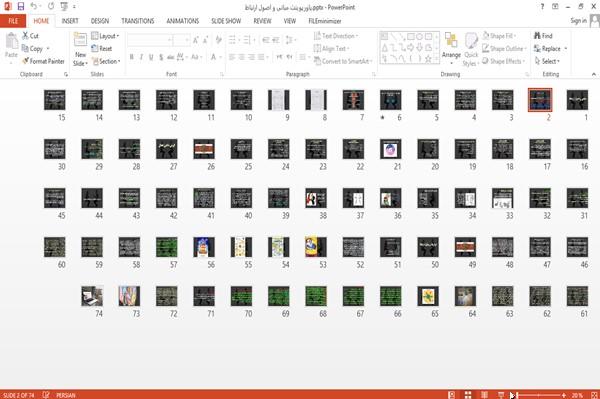Switch to the REVIEW tab

pos(262,21)
